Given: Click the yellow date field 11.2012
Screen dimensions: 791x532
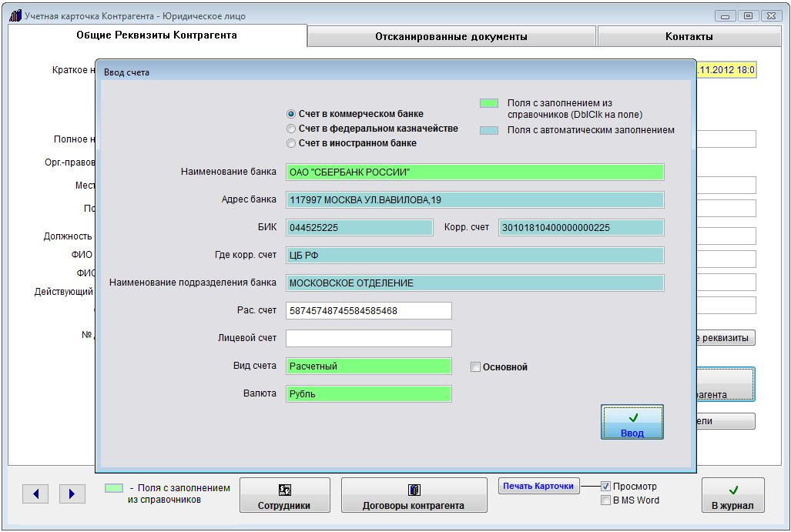Looking at the screenshot, I should (726, 69).
